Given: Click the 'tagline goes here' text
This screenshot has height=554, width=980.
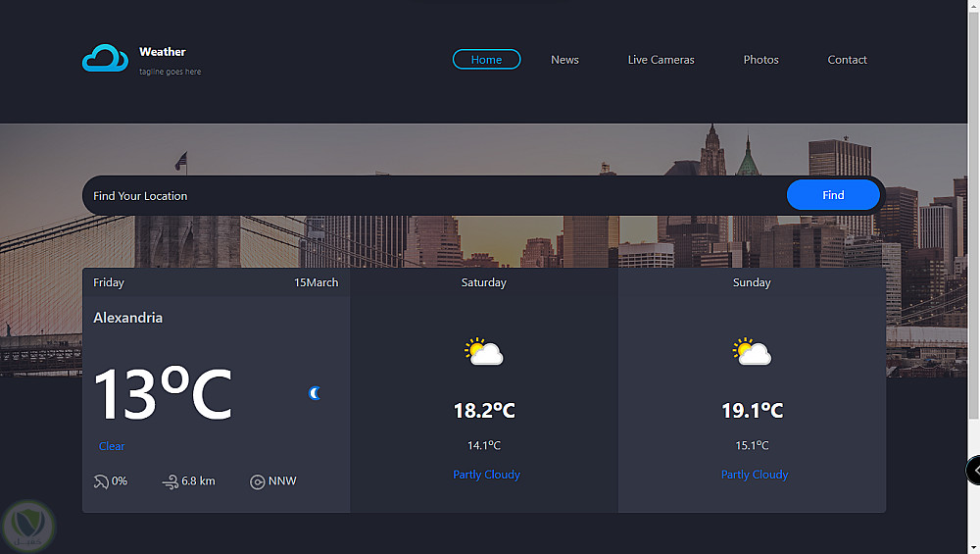Looking at the screenshot, I should [x=170, y=72].
